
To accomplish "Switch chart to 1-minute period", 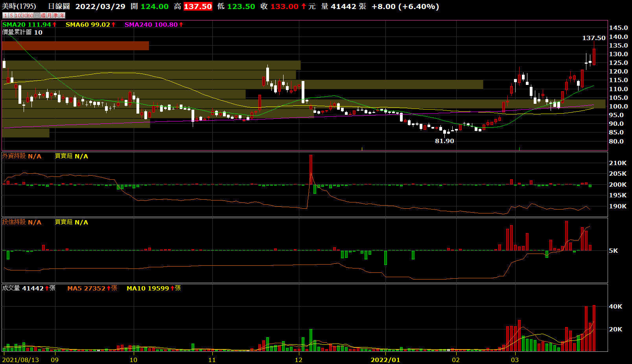I will [6, 15].
